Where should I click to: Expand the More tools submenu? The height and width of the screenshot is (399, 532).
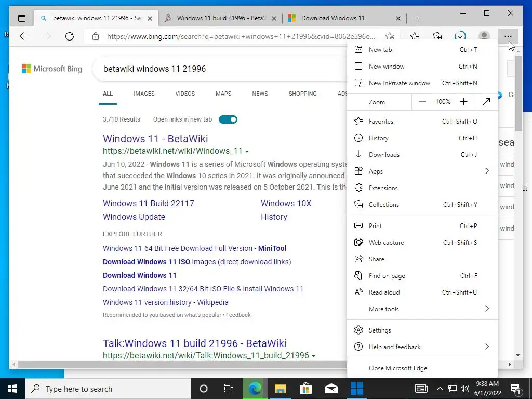[x=422, y=309]
